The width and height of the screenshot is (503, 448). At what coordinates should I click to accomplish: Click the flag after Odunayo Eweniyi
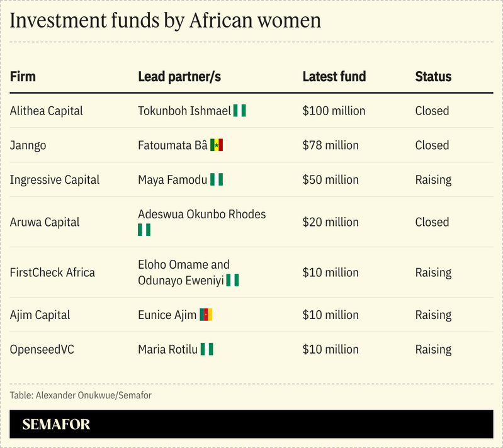(233, 281)
